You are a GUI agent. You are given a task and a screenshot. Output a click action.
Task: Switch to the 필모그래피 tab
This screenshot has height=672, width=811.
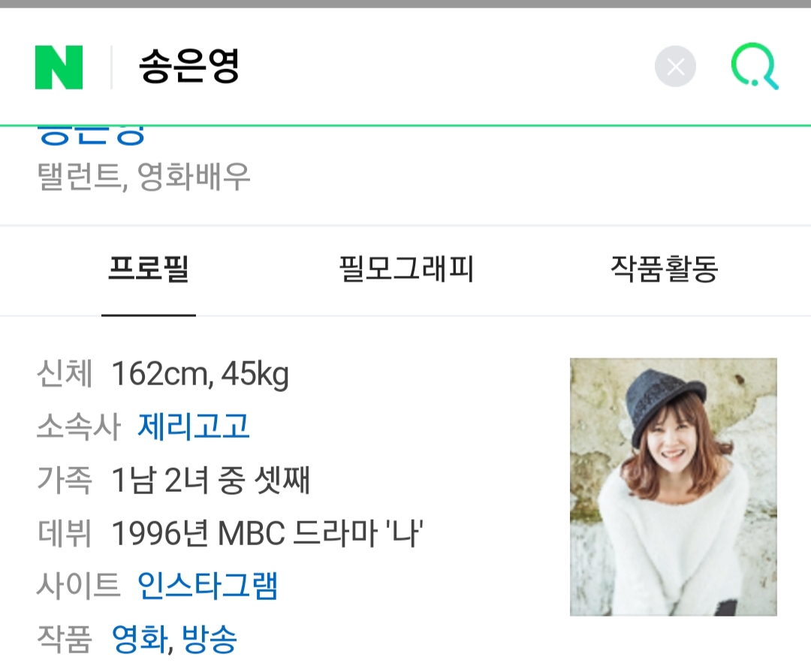tap(406, 269)
